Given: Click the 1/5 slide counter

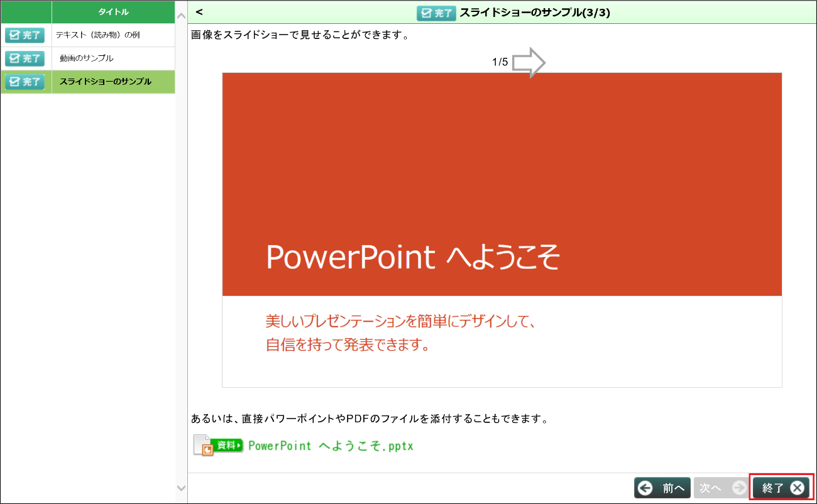Looking at the screenshot, I should pos(500,62).
